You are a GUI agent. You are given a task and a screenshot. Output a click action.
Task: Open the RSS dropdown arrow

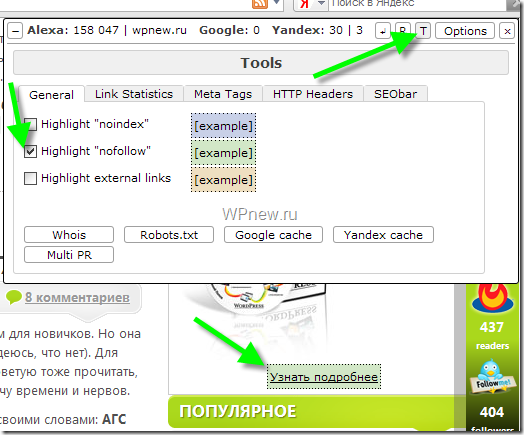[x=276, y=3]
